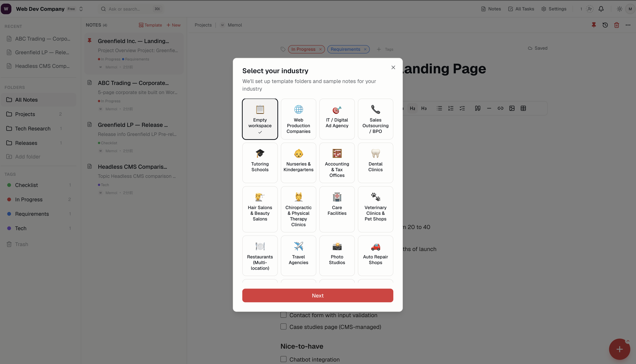Create a New note

click(x=173, y=25)
